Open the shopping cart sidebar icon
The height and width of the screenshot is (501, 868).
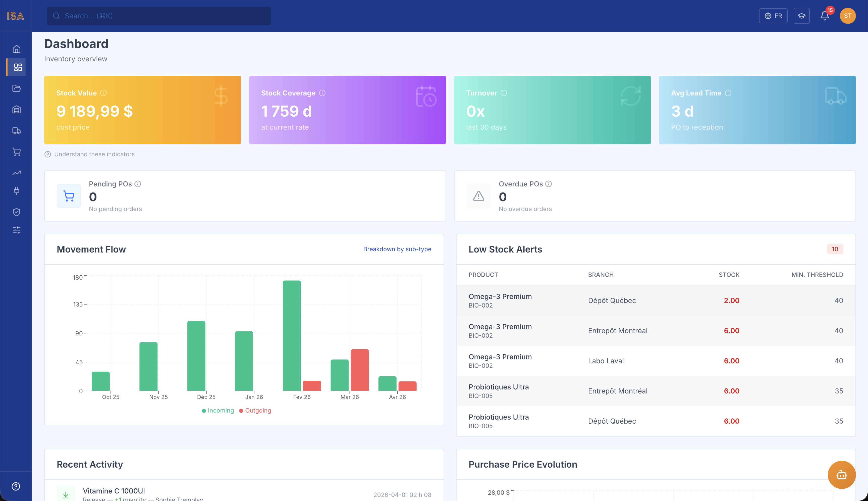click(x=16, y=152)
